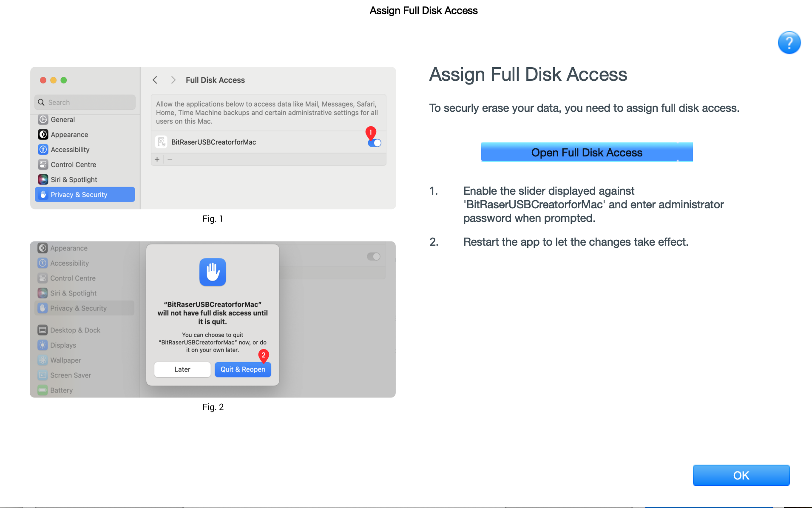Click the plus add-app icon in Fig. 1

coord(157,159)
